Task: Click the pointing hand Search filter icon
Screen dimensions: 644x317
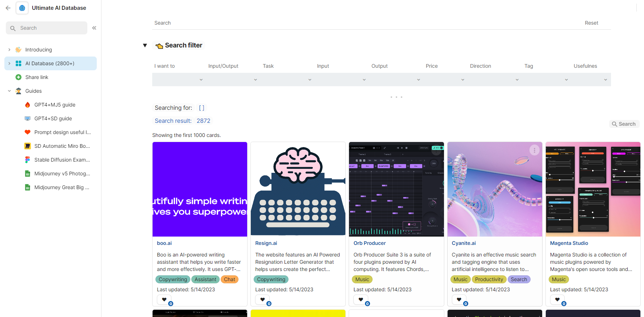Action: click(159, 46)
